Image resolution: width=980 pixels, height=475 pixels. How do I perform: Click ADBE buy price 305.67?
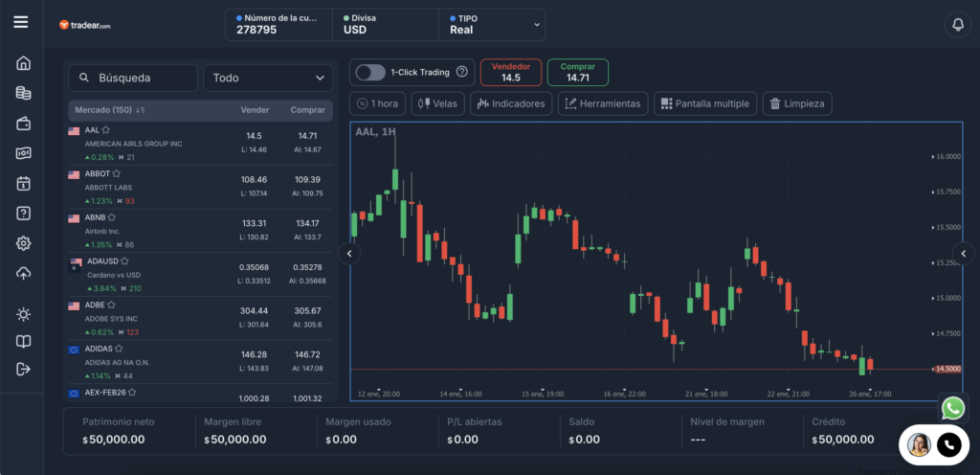(307, 310)
